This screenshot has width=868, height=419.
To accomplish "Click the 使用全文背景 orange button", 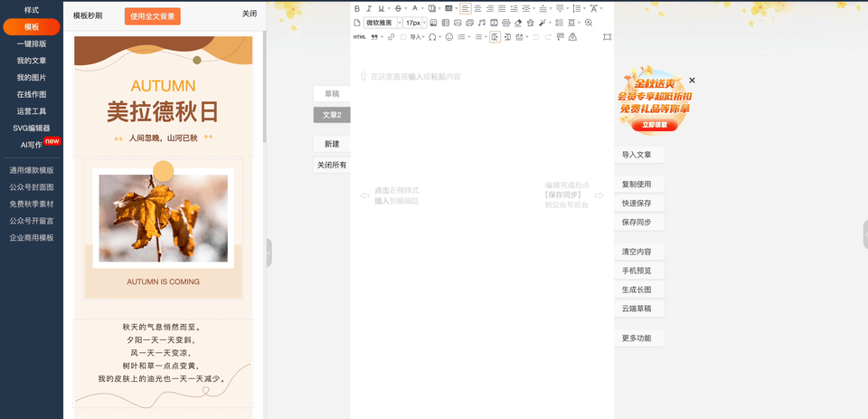I will point(153,16).
